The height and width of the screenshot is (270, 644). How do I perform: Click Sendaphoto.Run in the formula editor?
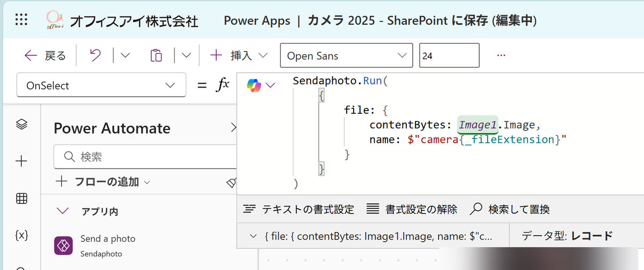click(339, 82)
